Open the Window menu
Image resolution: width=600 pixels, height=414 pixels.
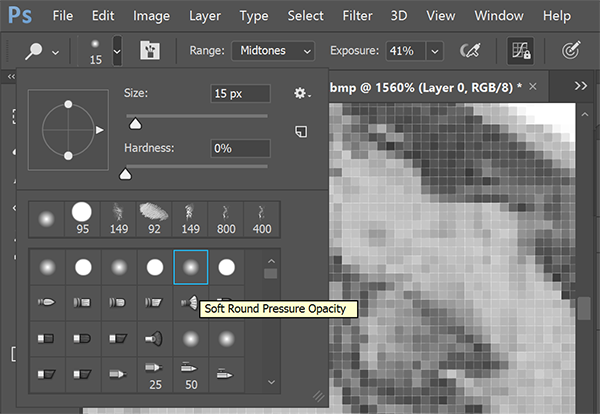(x=499, y=16)
